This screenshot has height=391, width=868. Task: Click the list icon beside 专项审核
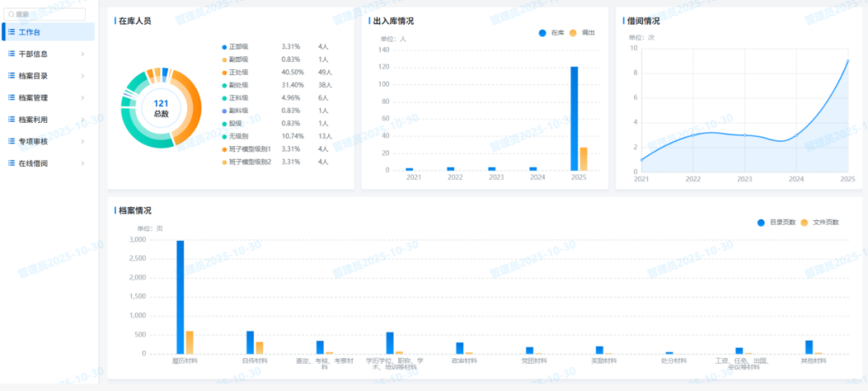point(11,141)
